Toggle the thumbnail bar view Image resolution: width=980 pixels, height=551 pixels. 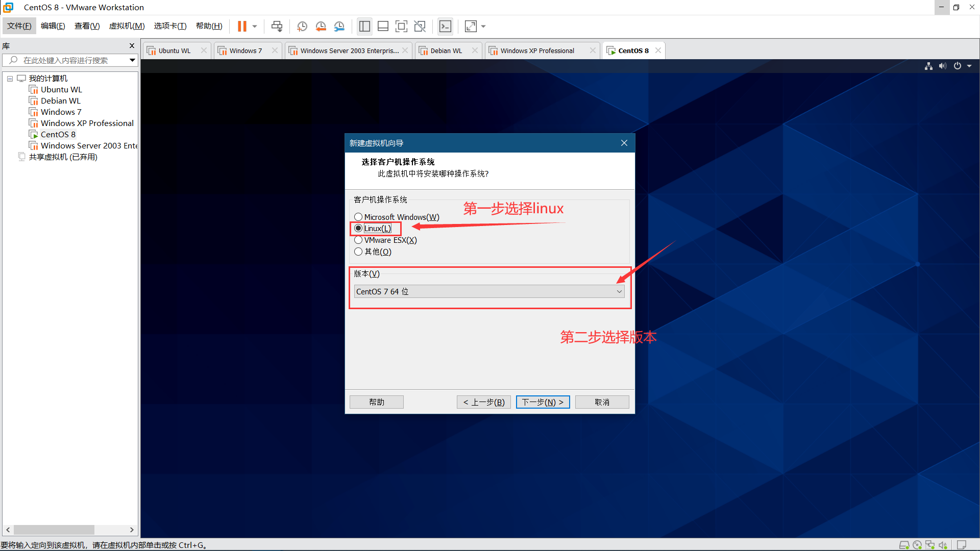tap(383, 26)
